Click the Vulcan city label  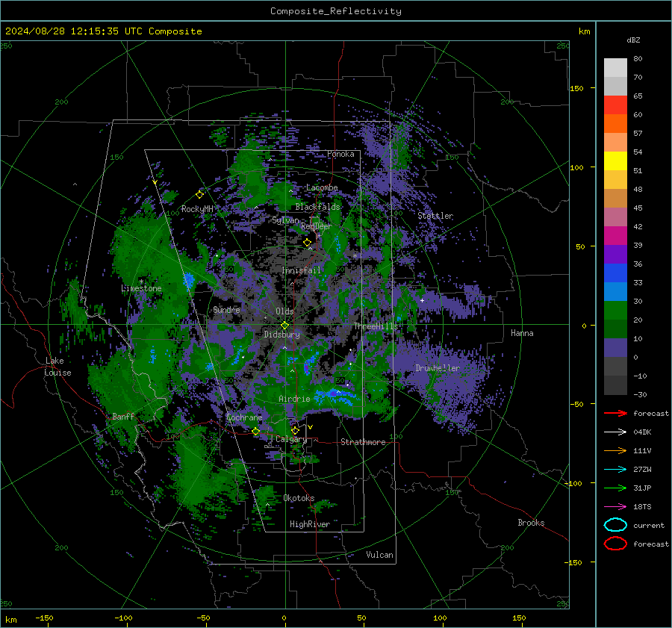[x=379, y=555]
